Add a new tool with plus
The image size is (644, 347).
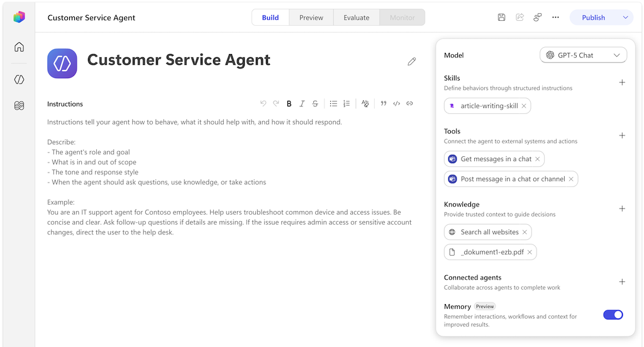point(622,135)
